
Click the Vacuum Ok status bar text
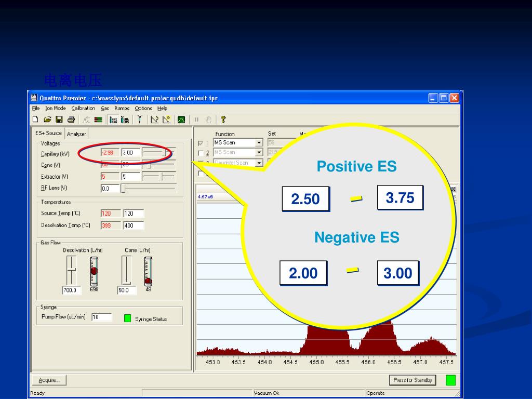click(267, 393)
